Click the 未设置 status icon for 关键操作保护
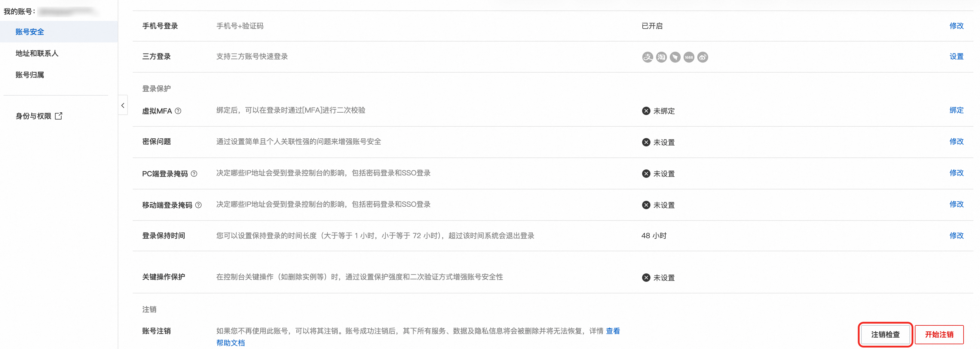 click(x=646, y=278)
